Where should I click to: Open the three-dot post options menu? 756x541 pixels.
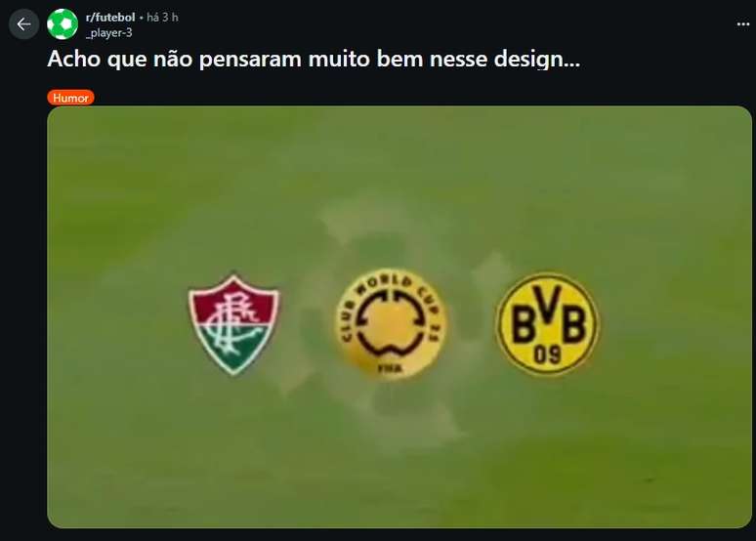pos(743,24)
